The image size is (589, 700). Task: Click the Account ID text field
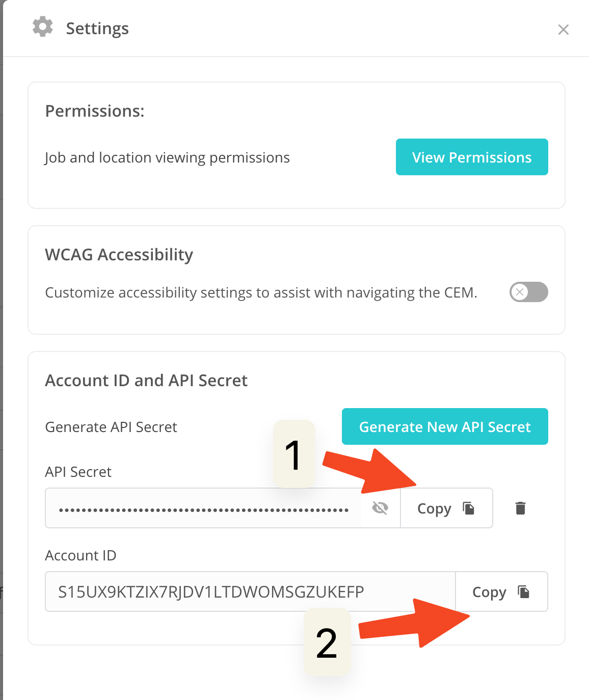250,591
